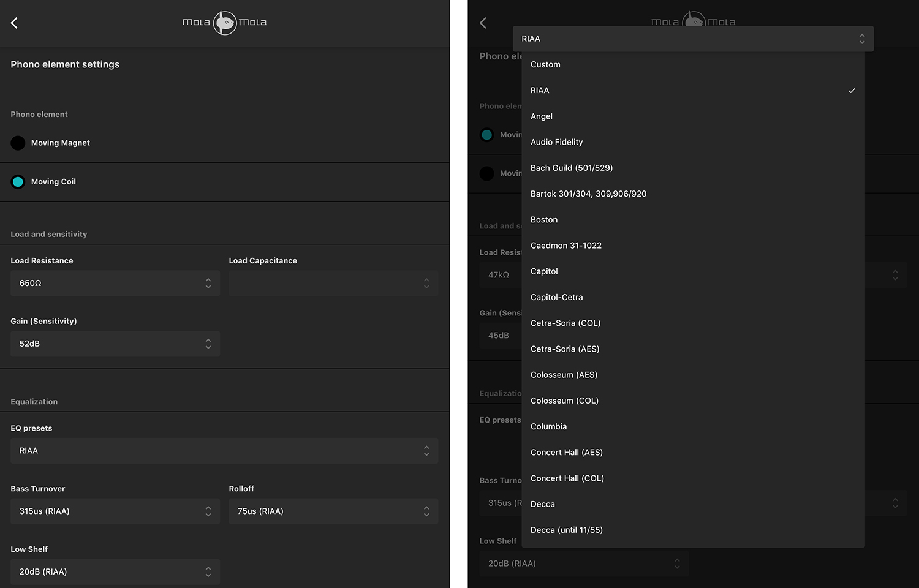
Task: Choose Custom preset from list
Action: click(x=693, y=64)
